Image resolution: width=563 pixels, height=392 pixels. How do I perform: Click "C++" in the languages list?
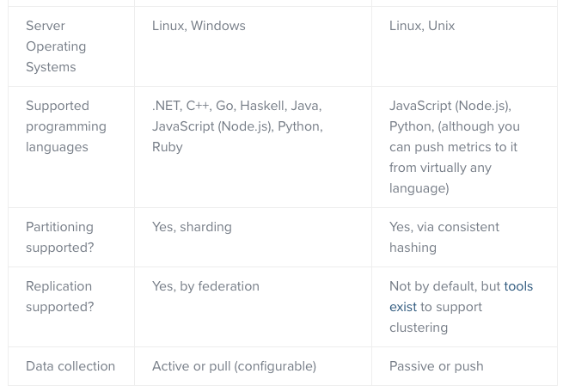[x=198, y=106]
